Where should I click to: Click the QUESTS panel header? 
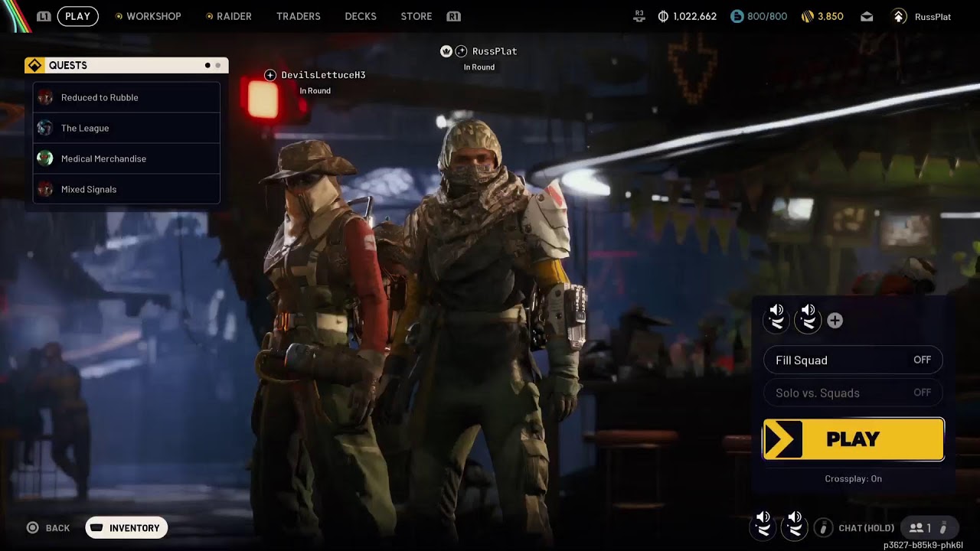tap(126, 65)
